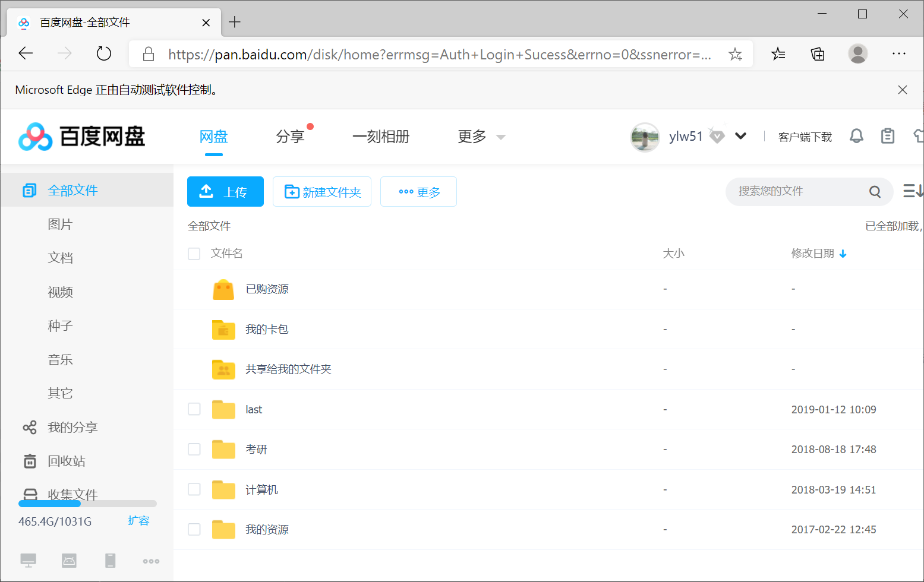Expand the ylw51 account dropdown arrow
This screenshot has width=924, height=582.
coord(740,136)
